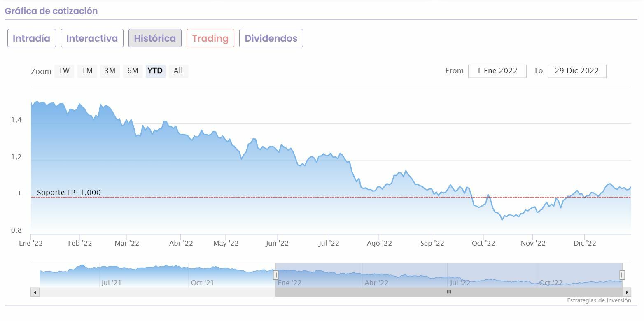Grab the right navigator range handle

coord(622,275)
